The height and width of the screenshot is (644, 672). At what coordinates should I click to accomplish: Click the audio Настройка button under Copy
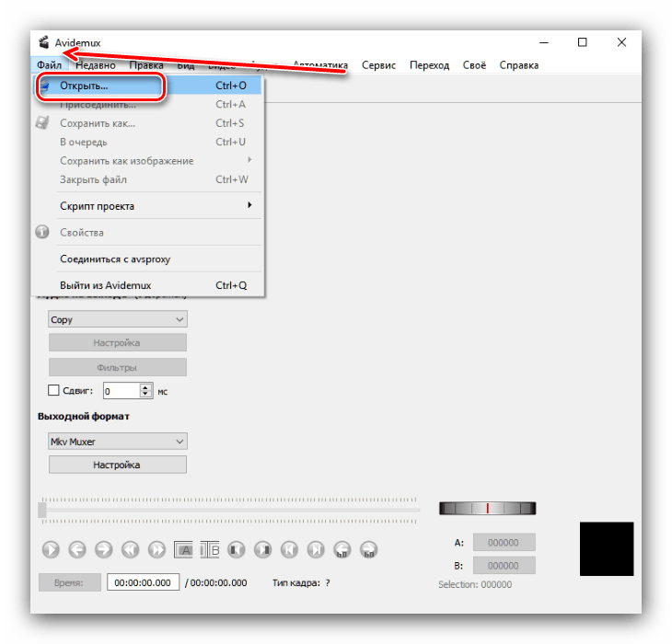[118, 342]
